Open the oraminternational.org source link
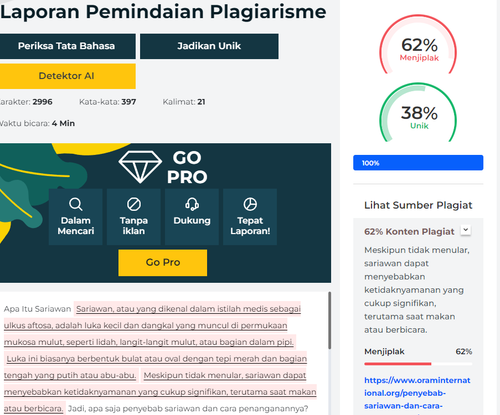Image resolution: width=500 pixels, height=415 pixels. (x=417, y=393)
